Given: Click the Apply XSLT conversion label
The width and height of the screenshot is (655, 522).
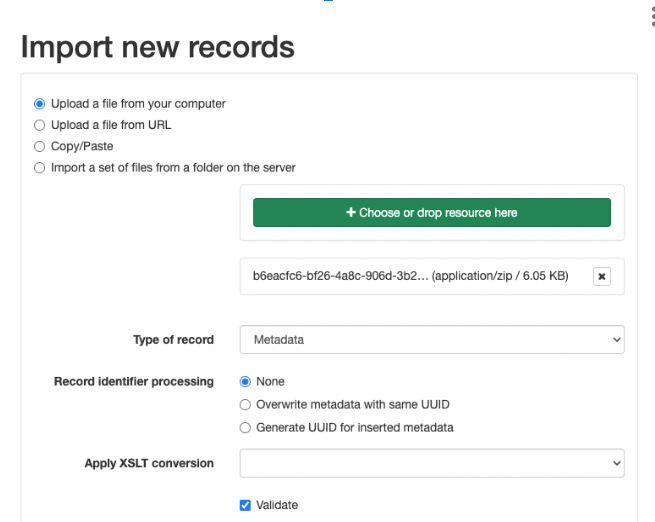Looking at the screenshot, I should pos(149,463).
